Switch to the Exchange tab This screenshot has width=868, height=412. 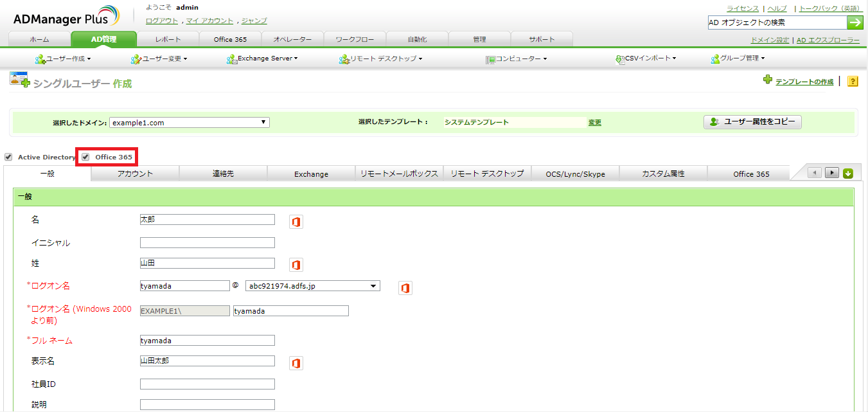pyautogui.click(x=310, y=174)
